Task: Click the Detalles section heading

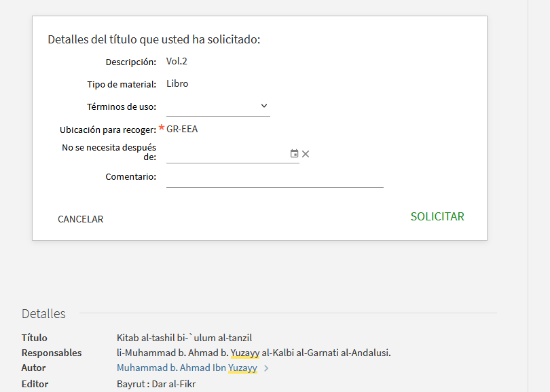Action: pyautogui.click(x=43, y=313)
